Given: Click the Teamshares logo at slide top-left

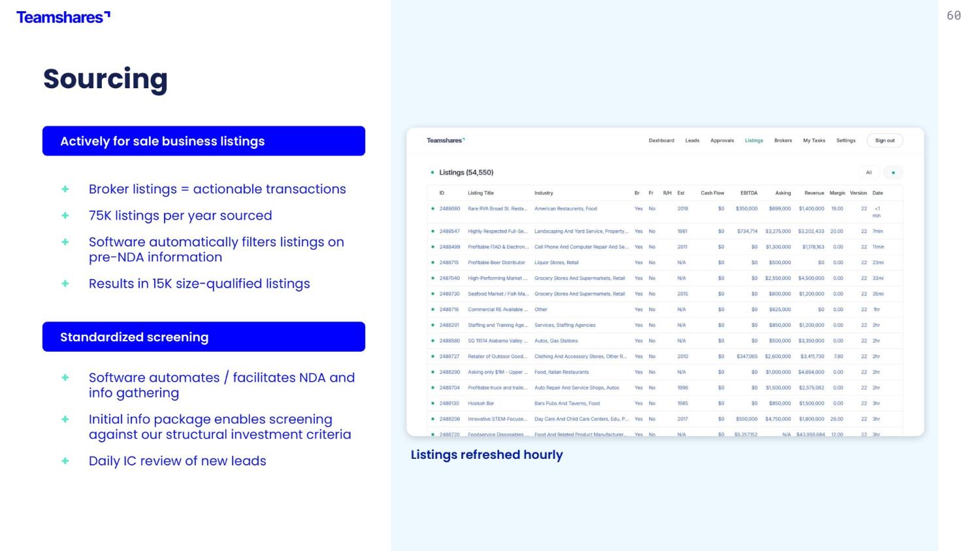Looking at the screenshot, I should click(x=63, y=17).
